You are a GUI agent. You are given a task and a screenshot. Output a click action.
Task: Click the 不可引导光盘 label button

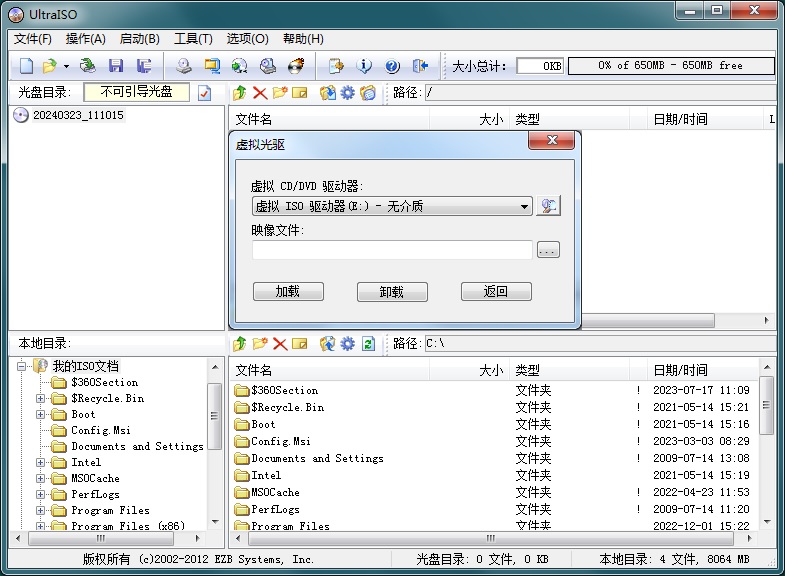click(x=136, y=92)
